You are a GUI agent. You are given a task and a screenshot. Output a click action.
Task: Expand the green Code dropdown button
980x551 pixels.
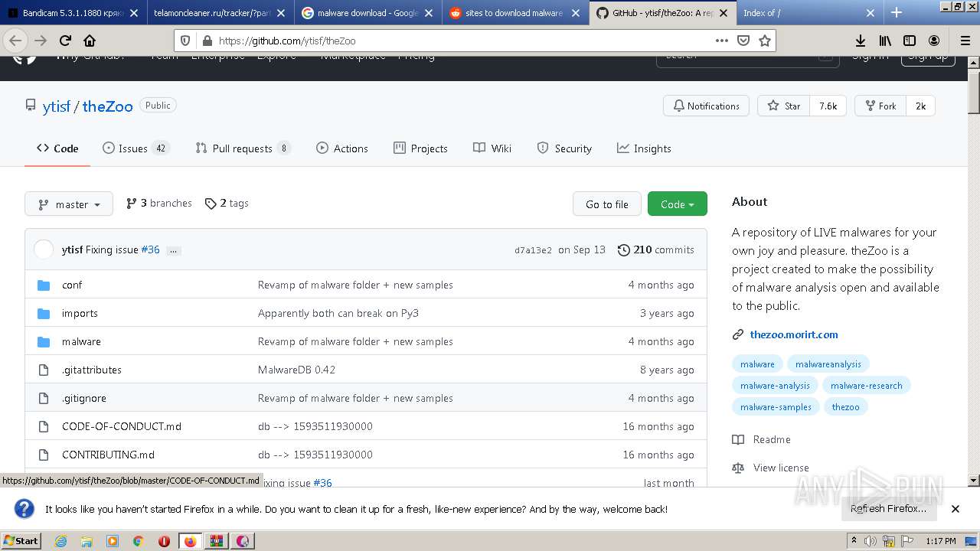tap(678, 204)
